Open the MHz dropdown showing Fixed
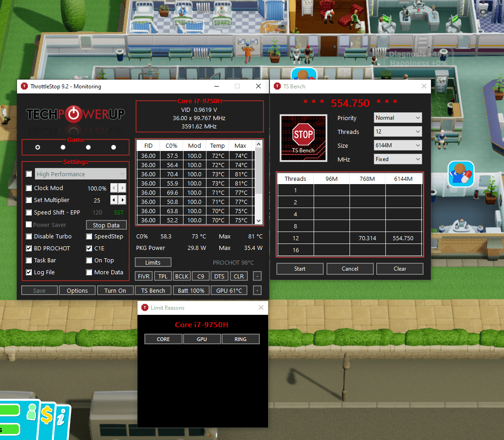Image resolution: width=504 pixels, height=440 pixels. pyautogui.click(x=398, y=159)
